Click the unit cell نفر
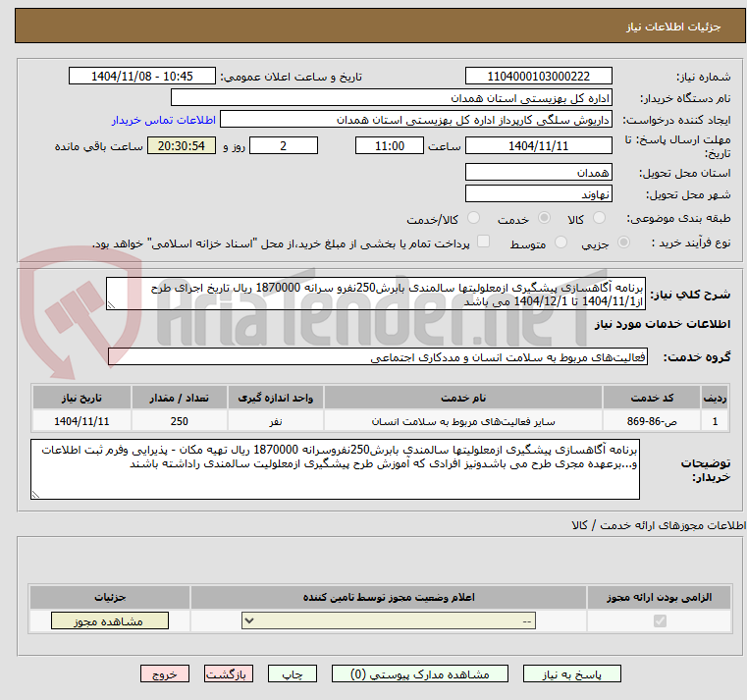 [276, 422]
